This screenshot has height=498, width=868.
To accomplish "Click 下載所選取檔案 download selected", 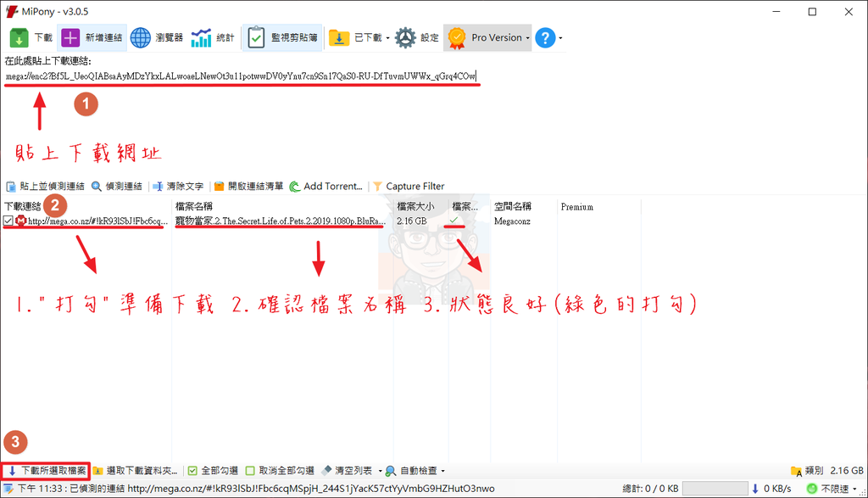I will [46, 471].
